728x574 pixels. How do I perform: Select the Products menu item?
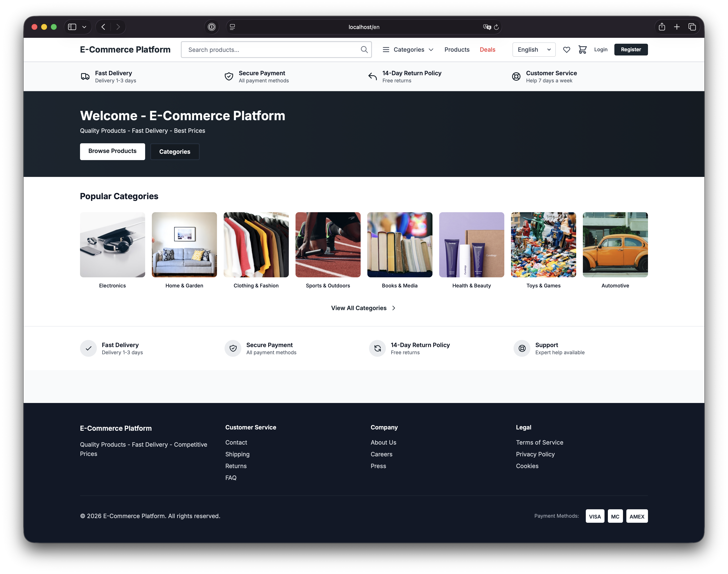pyautogui.click(x=457, y=49)
